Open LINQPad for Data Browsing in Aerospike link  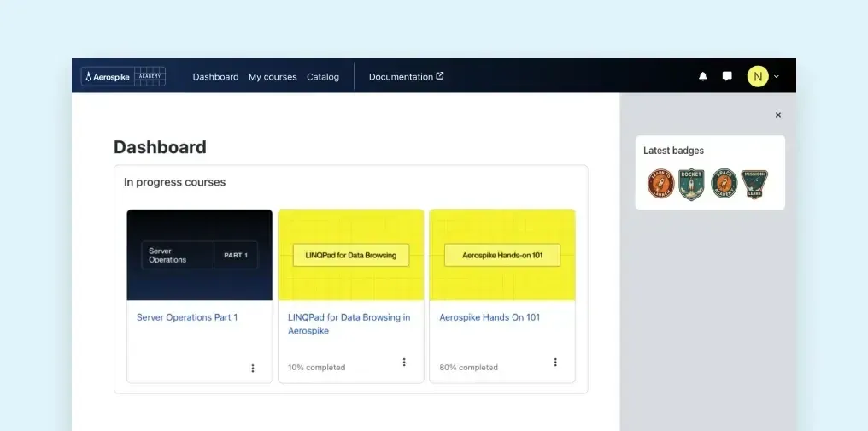(349, 324)
